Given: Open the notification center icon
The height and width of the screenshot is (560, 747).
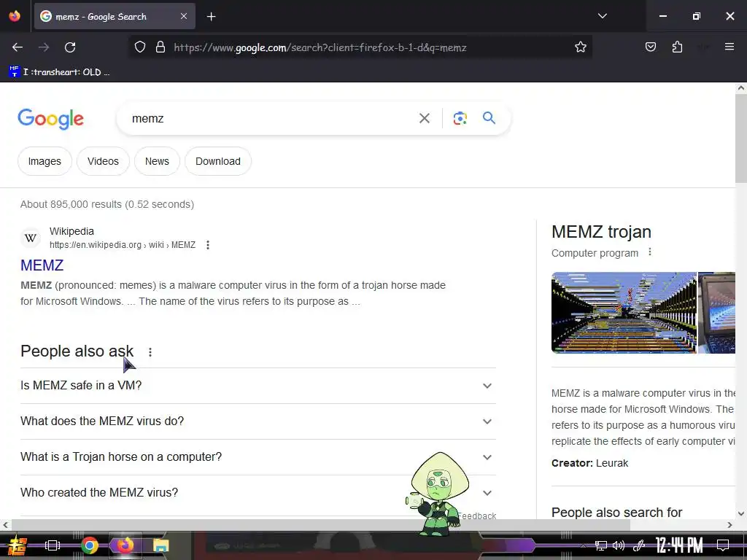Looking at the screenshot, I should tap(723, 545).
